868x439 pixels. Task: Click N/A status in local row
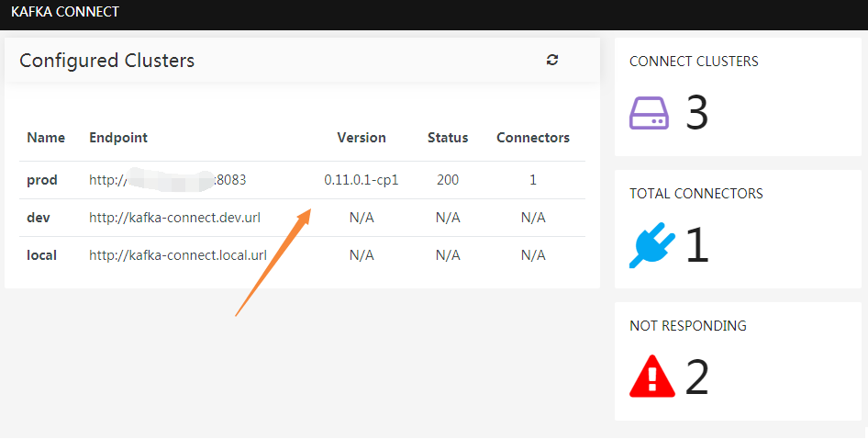(448, 255)
